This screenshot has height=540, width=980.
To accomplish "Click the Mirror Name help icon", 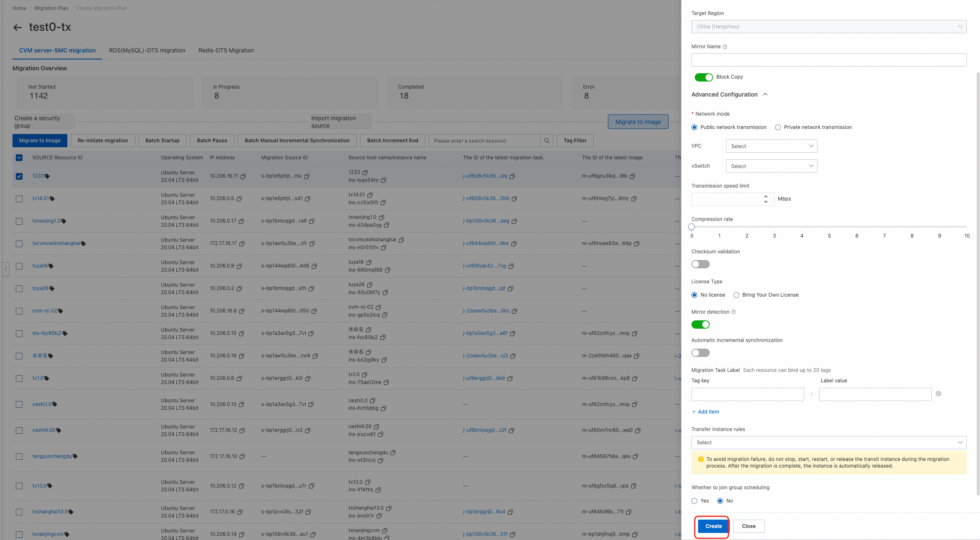I will (x=725, y=47).
